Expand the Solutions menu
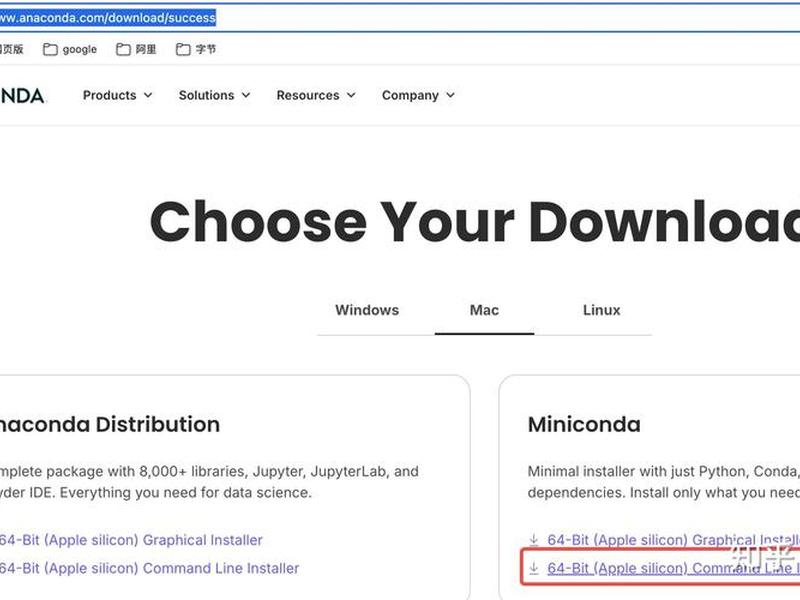The height and width of the screenshot is (600, 800). point(214,95)
